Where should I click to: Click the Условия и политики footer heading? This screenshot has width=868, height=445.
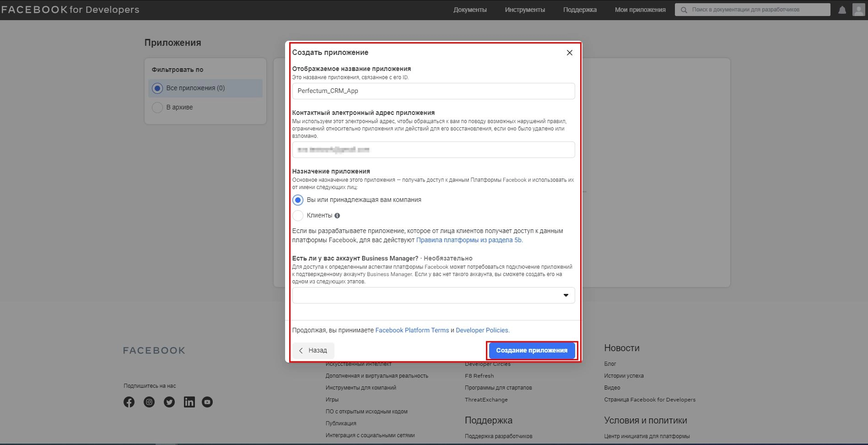645,420
